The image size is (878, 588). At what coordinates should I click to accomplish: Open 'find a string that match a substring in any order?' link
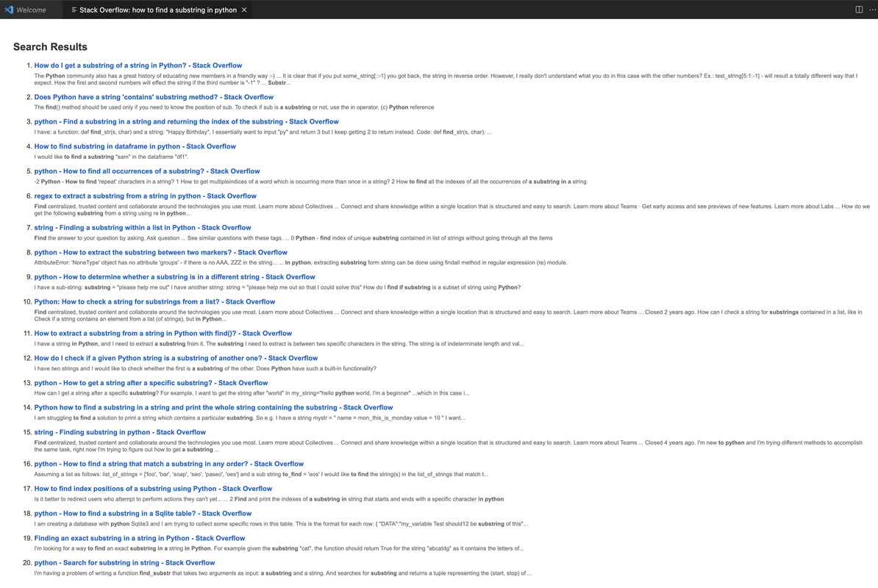click(x=169, y=464)
